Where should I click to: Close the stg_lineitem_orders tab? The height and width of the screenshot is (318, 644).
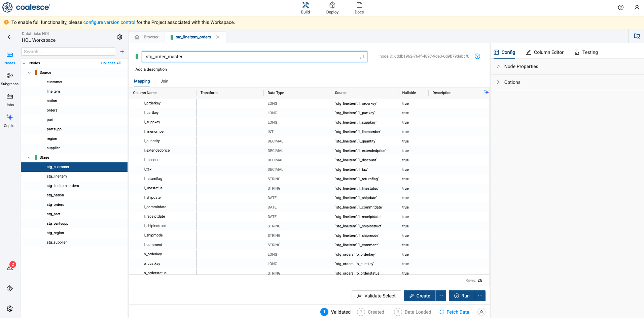[x=218, y=37]
